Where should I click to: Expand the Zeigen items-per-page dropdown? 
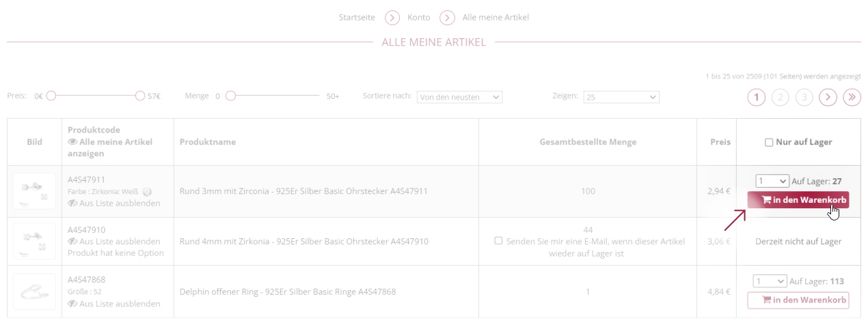pyautogui.click(x=621, y=97)
